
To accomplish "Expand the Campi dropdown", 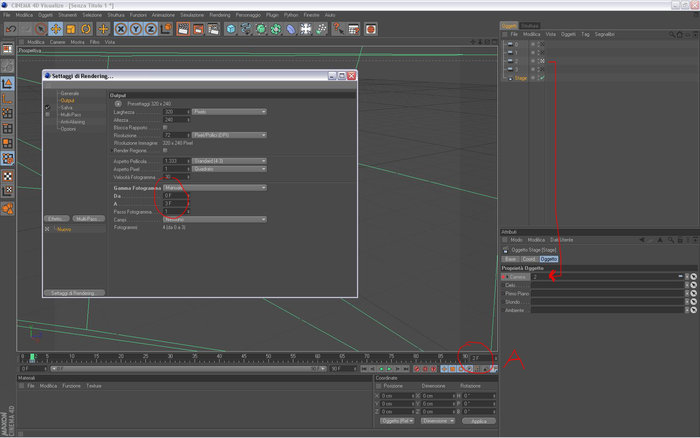I will (x=215, y=220).
